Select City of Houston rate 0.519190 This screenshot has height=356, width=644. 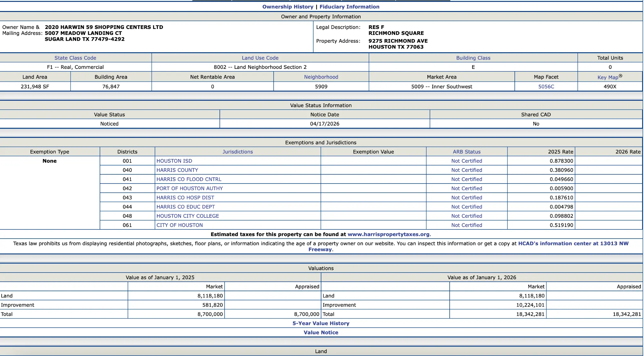coord(561,225)
